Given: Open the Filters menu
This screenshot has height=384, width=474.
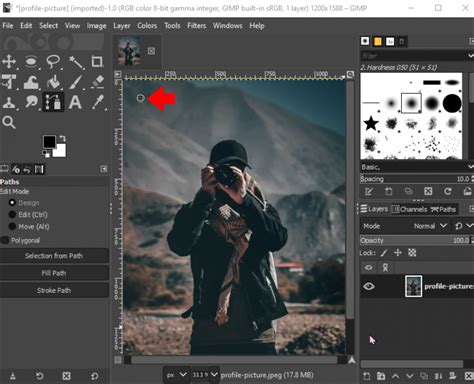Looking at the screenshot, I should (x=197, y=26).
